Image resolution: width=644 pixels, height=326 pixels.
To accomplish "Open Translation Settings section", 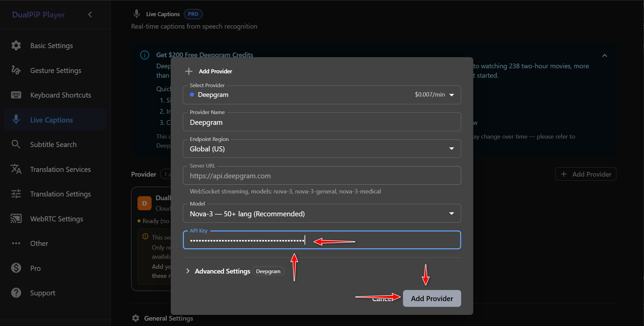I will (55, 194).
